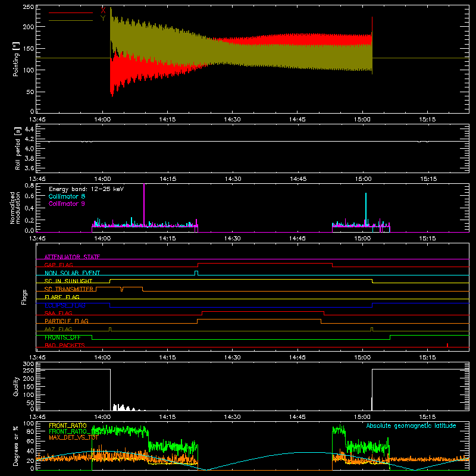Viewport: 476px width, 476px height.
Task: Click the 'GAP_FLAG' label
Action: (x=58, y=265)
